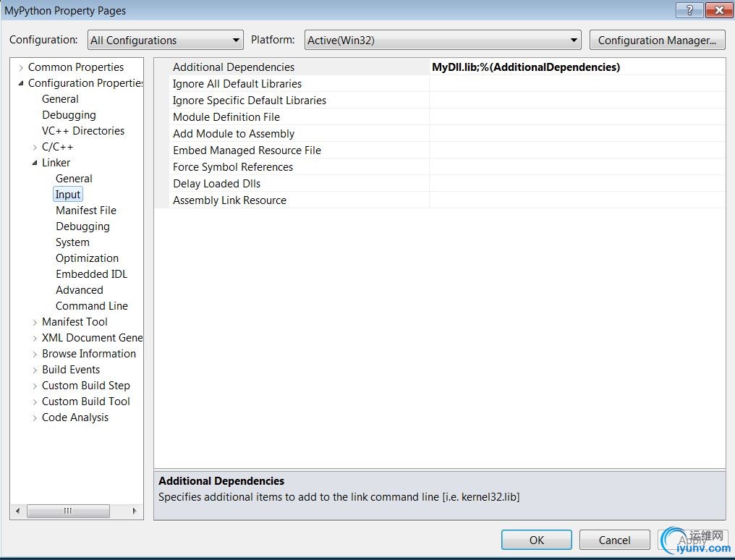Click the Help question mark button
Viewport: 735px width, 560px height.
coord(689,10)
